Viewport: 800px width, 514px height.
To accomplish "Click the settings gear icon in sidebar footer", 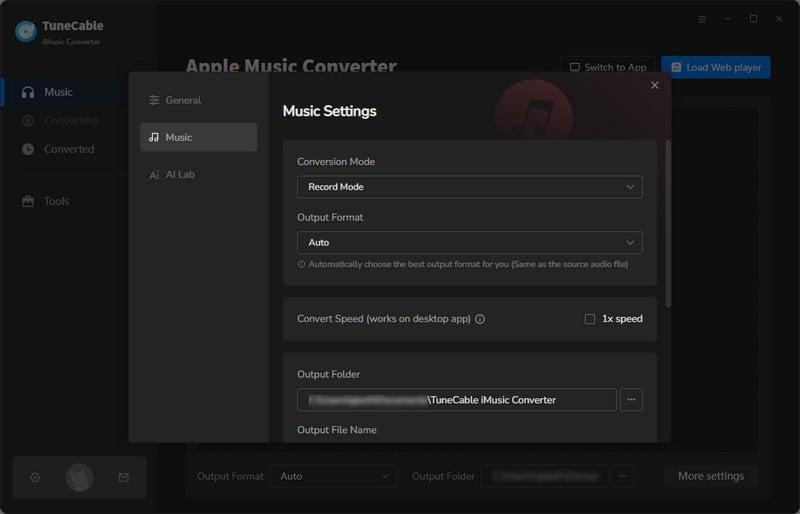I will (x=35, y=478).
